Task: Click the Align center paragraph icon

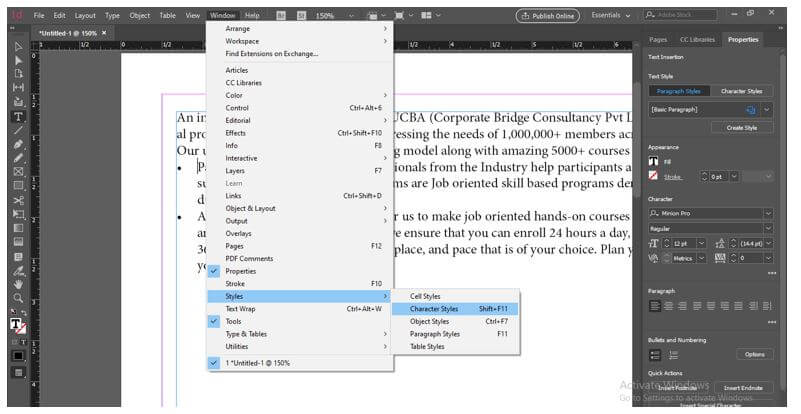Action: (669, 306)
